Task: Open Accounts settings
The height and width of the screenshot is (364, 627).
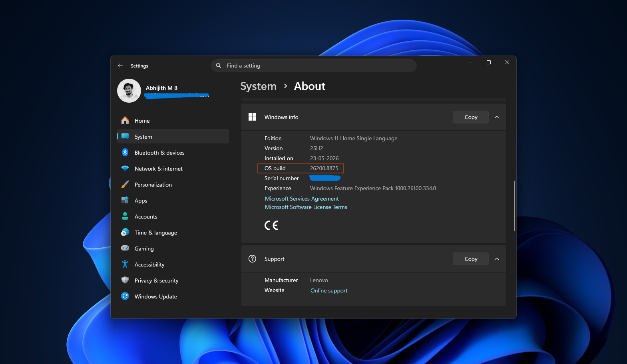Action: click(173, 216)
